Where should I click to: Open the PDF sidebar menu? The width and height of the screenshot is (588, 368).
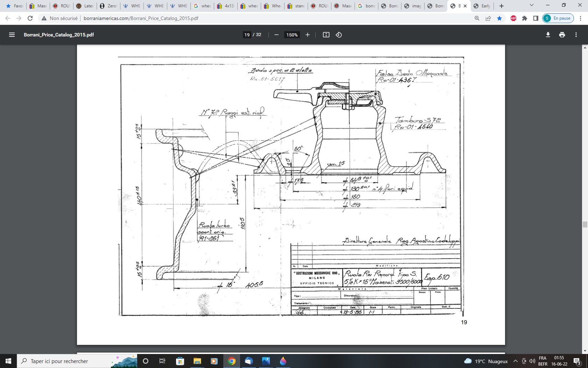tap(12, 35)
